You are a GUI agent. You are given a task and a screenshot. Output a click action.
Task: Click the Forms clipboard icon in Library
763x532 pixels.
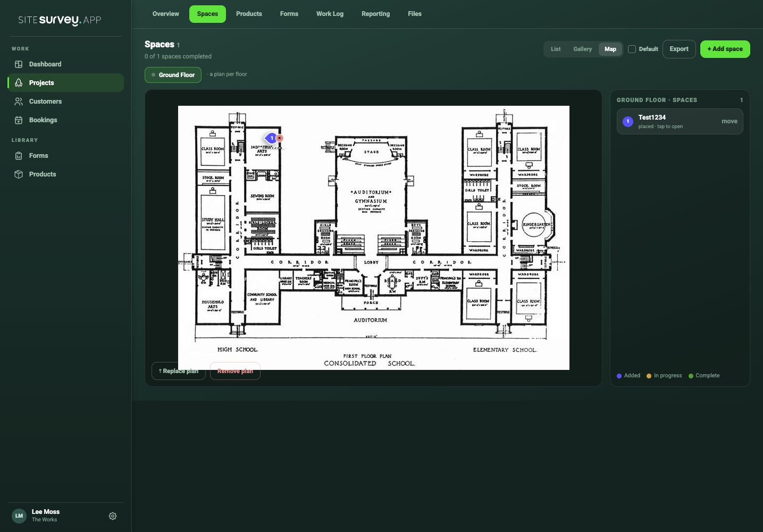[19, 156]
